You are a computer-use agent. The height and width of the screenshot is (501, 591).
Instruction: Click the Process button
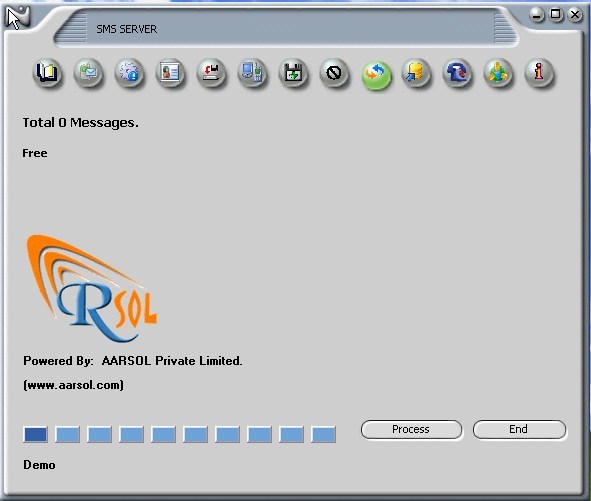click(x=411, y=429)
